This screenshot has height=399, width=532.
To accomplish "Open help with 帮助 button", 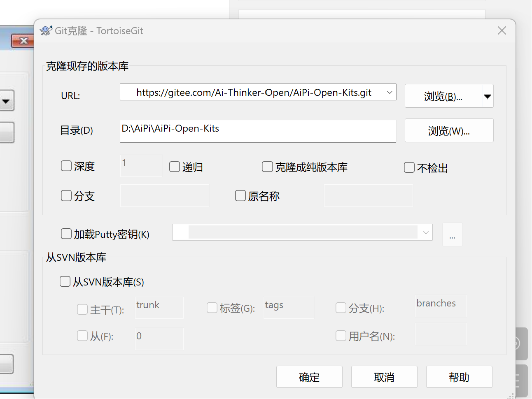I will [459, 377].
